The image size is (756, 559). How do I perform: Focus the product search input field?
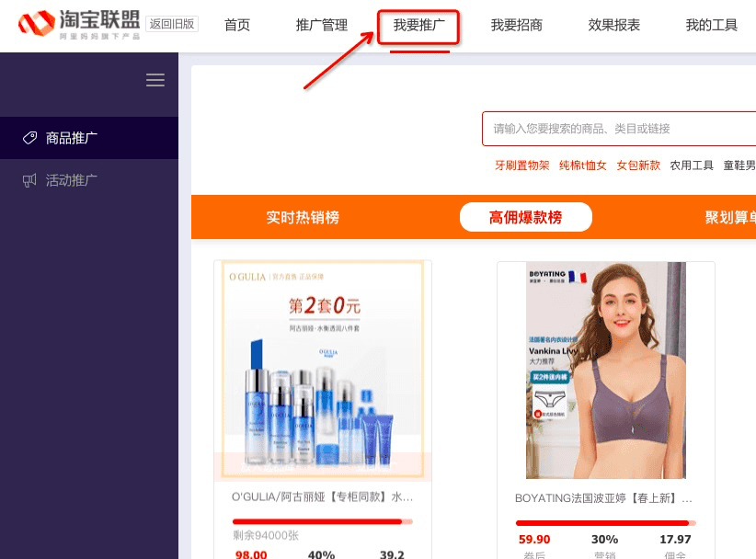[619, 129]
